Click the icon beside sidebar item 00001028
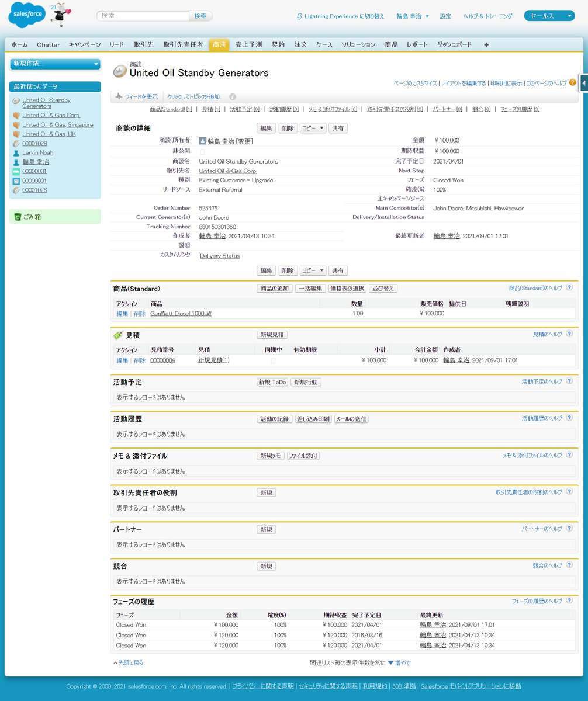588x701 pixels. tap(16, 143)
